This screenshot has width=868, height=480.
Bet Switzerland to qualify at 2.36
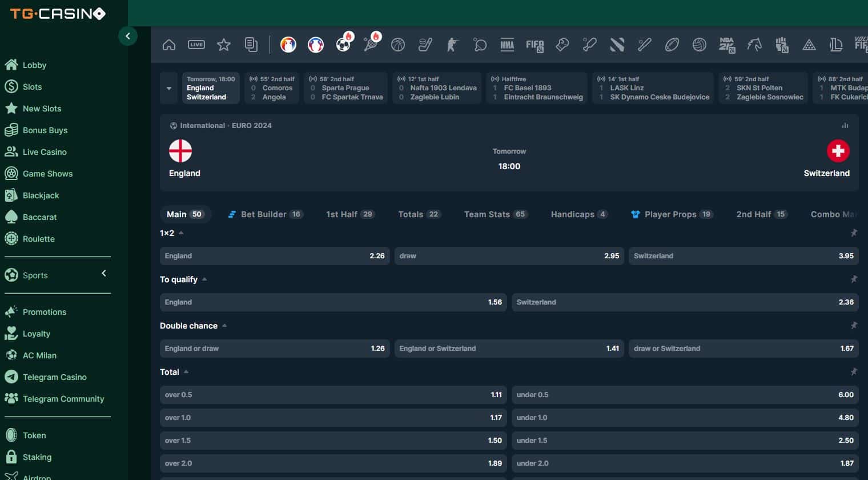click(x=685, y=302)
